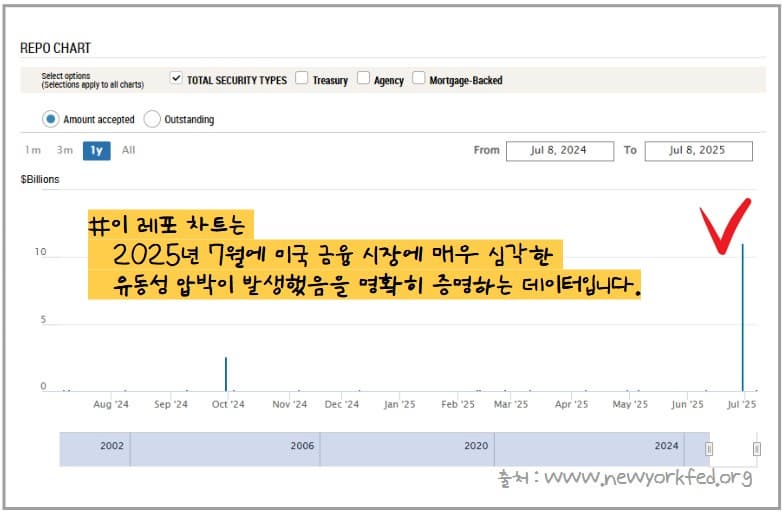The width and height of the screenshot is (783, 513).
Task: Click the Aug '24 axis label
Action: point(111,404)
